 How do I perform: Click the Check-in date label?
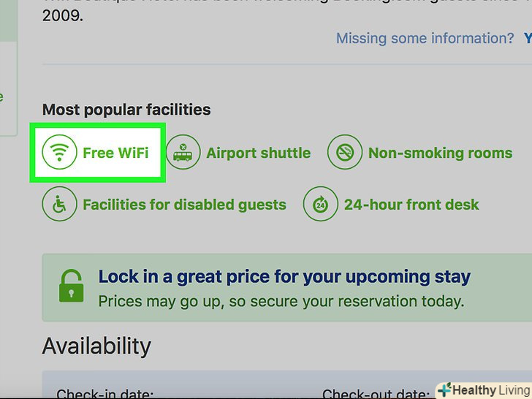pos(105,393)
